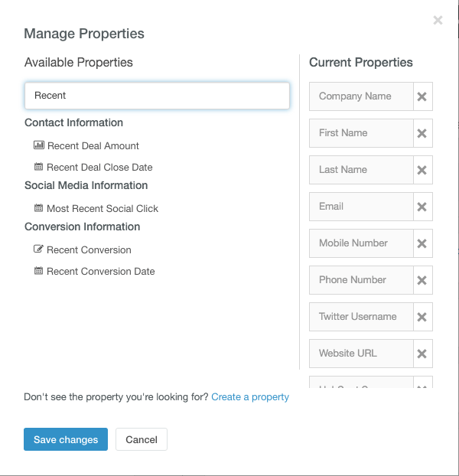The height and width of the screenshot is (476, 459).
Task: Click the calendar icon beside Recent Conversion Date
Action: click(38, 270)
